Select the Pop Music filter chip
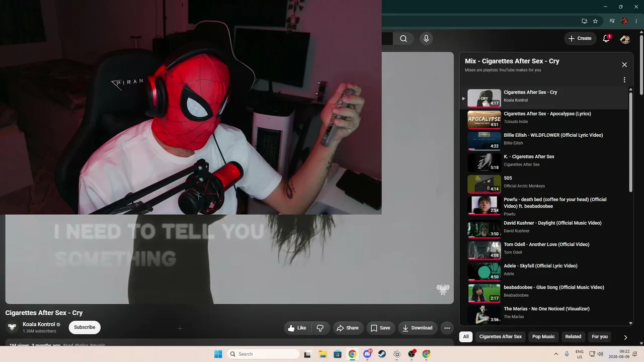 543,337
